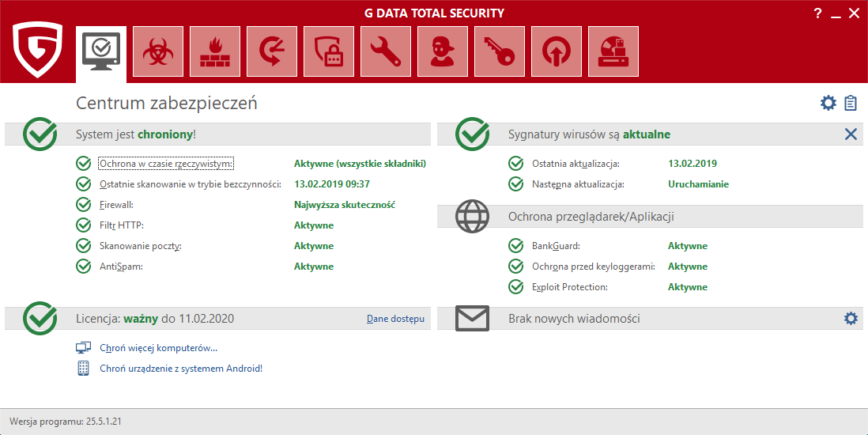The image size is (868, 435).
Task: Click the large checkmark beside Licencja
Action: [x=40, y=318]
